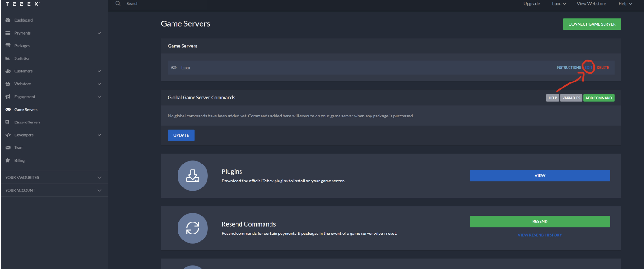
Task: Click the Connect Game Server button
Action: coord(592,24)
